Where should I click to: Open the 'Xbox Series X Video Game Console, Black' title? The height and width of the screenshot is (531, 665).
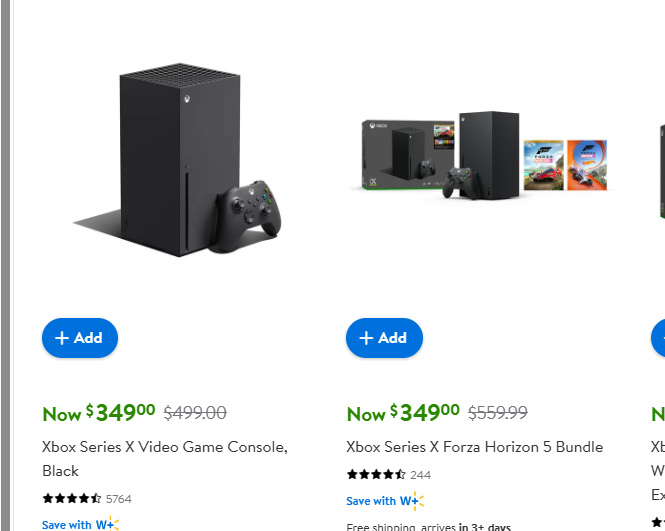pyautogui.click(x=164, y=447)
